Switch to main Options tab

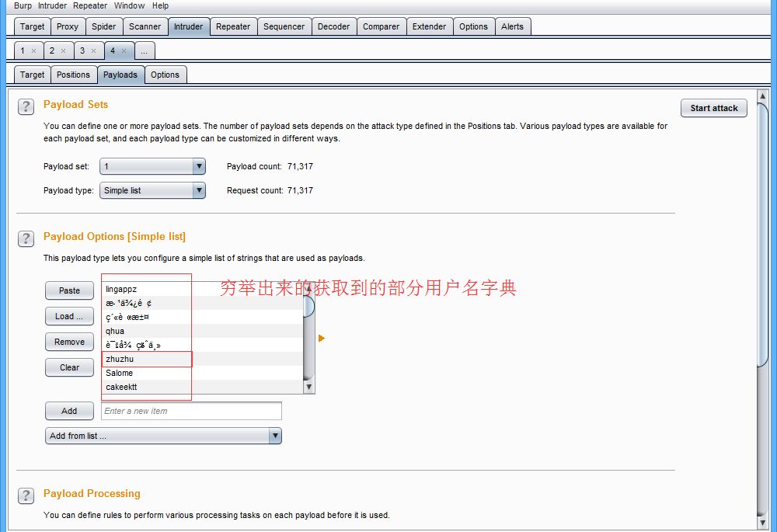pyautogui.click(x=473, y=26)
